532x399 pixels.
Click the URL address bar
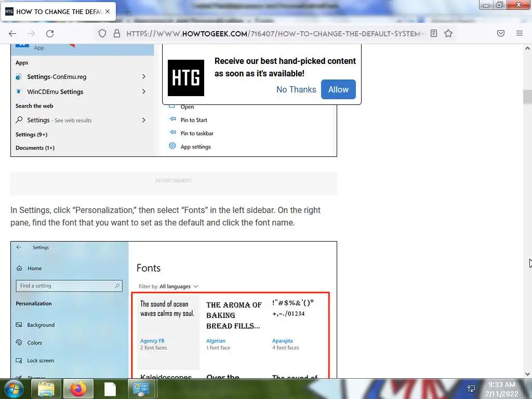point(274,33)
